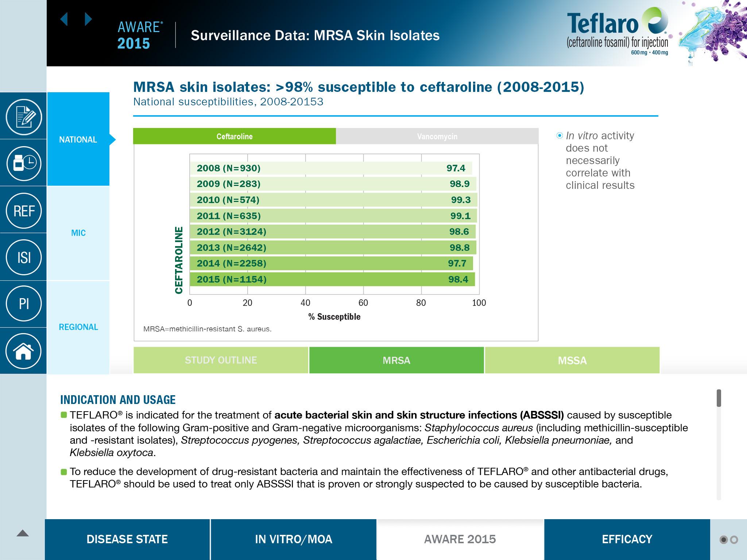Viewport: 747px width, 560px height.
Task: Open the notes document-pencil icon
Action: [x=24, y=117]
